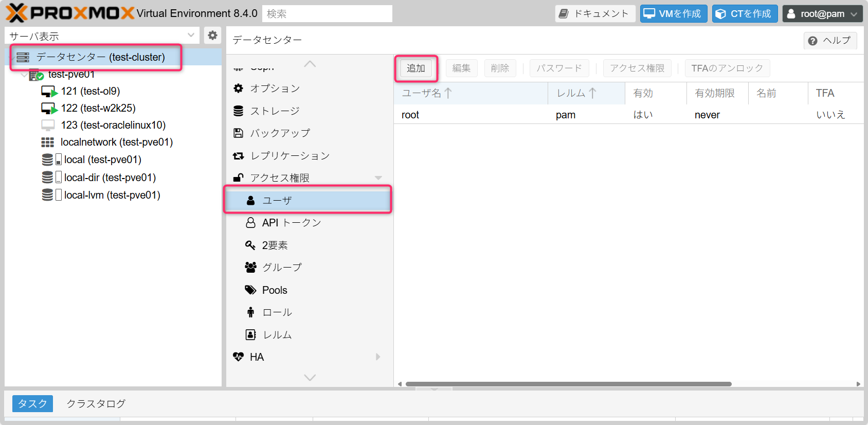Viewport: 868px width, 425px height.
Task: Click the ロール role figure icon
Action: tap(250, 312)
